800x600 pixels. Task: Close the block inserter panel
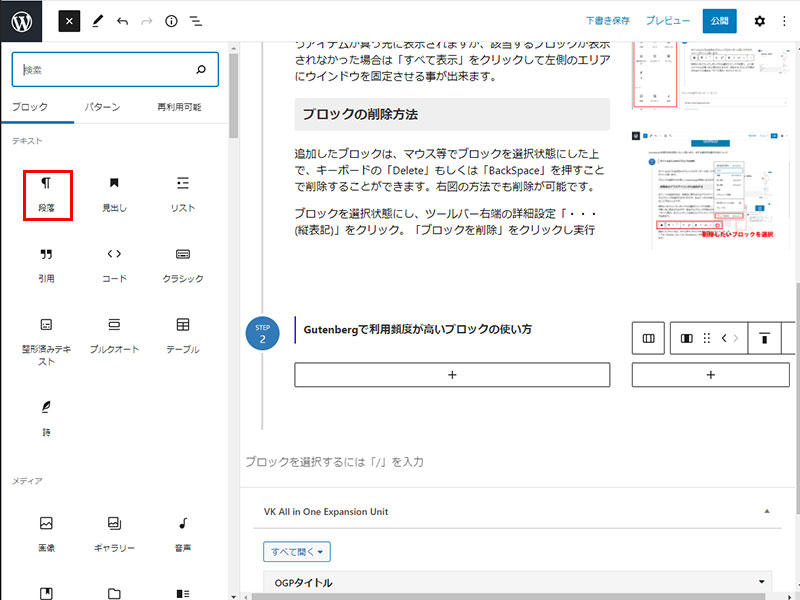[x=69, y=21]
